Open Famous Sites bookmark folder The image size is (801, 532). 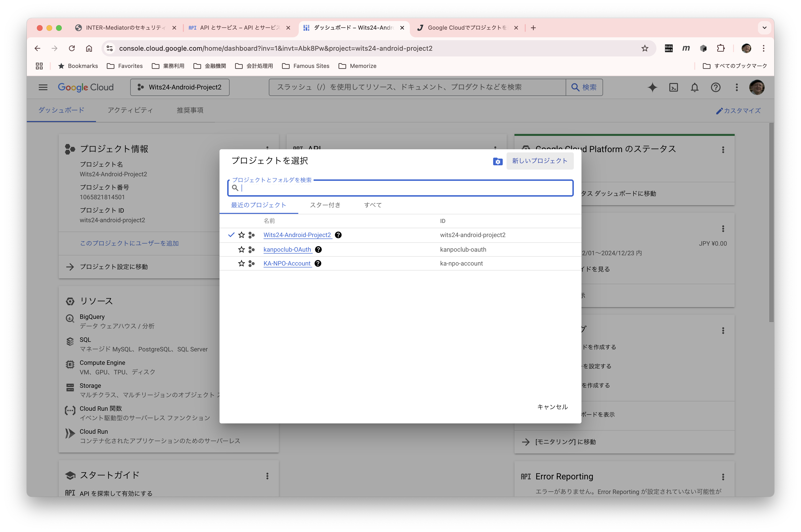click(x=306, y=66)
